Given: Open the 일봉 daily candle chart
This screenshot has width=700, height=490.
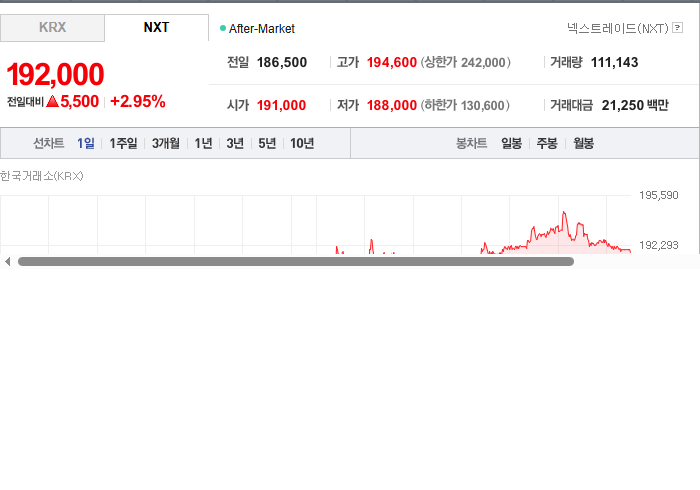Looking at the screenshot, I should 511,143.
